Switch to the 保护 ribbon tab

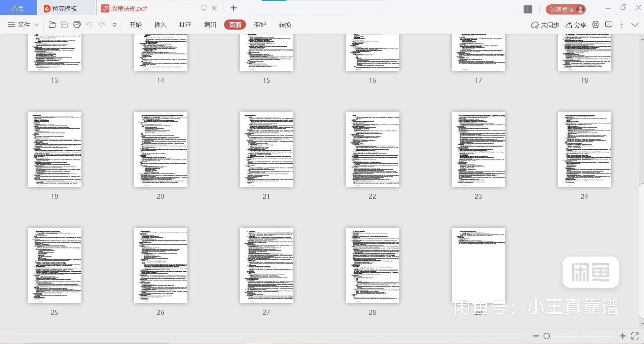260,25
